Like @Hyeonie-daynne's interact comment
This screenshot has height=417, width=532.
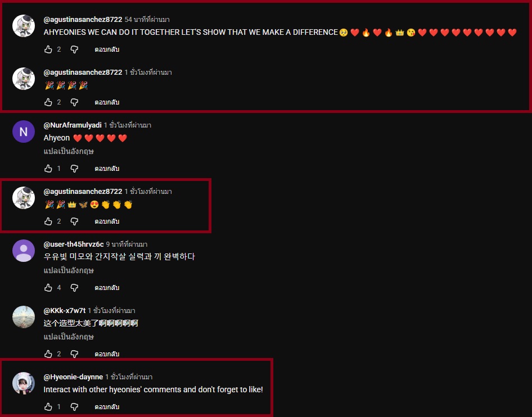[x=48, y=407]
